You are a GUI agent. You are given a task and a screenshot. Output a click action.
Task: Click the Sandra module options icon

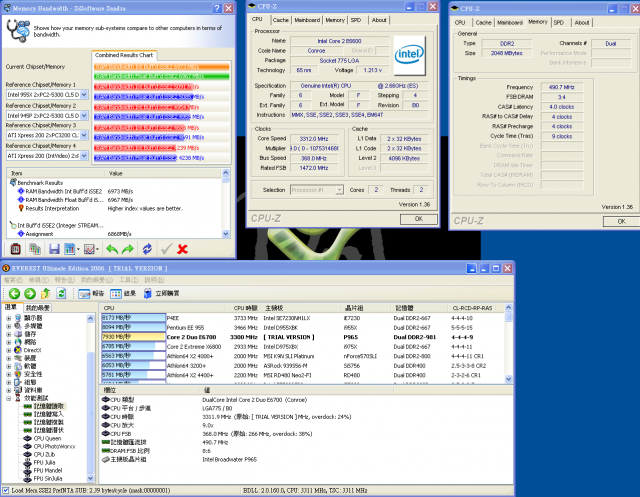point(16,249)
